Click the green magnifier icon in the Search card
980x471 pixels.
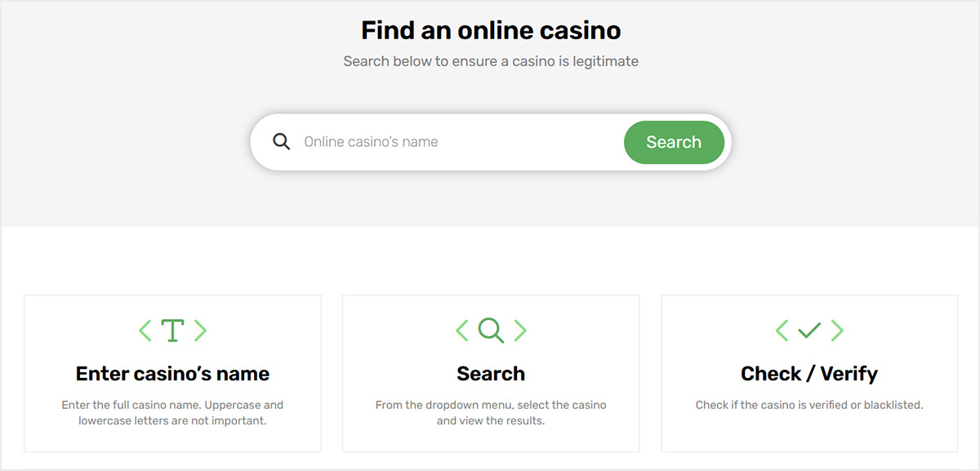(x=491, y=331)
